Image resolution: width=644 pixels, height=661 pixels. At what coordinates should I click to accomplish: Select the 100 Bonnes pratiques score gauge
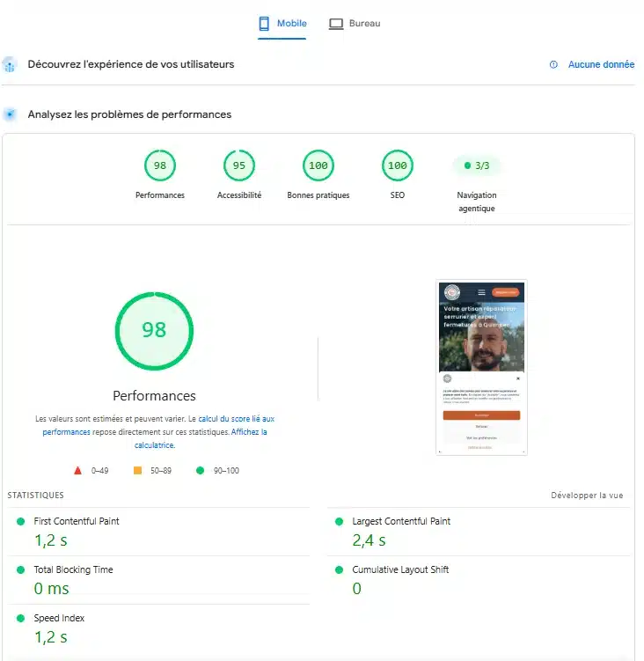click(x=318, y=165)
